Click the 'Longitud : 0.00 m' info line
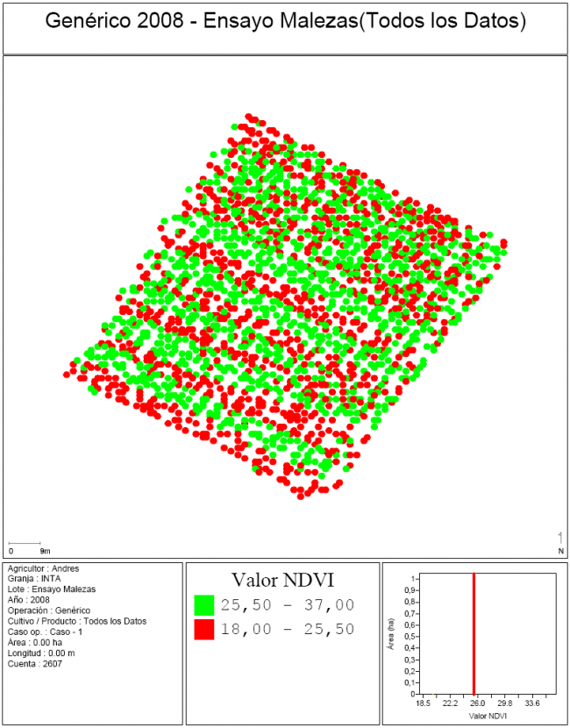570x728 pixels. [x=42, y=653]
